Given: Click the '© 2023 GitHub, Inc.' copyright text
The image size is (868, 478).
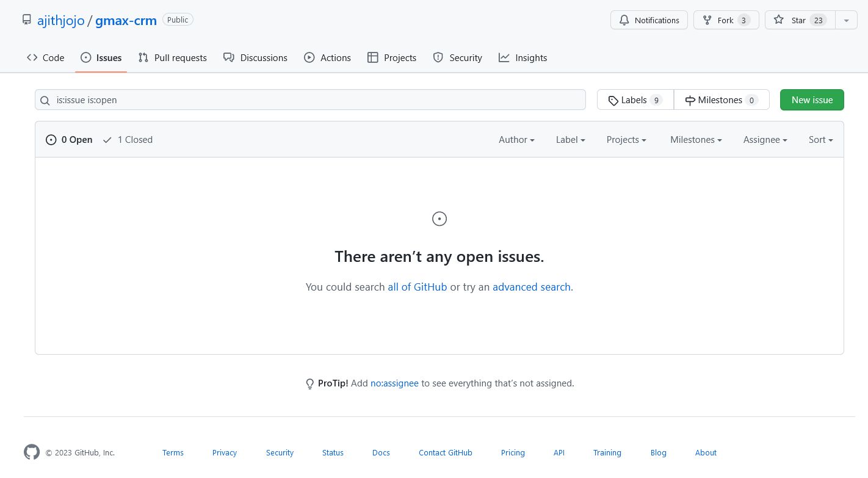Looking at the screenshot, I should 80,453.
